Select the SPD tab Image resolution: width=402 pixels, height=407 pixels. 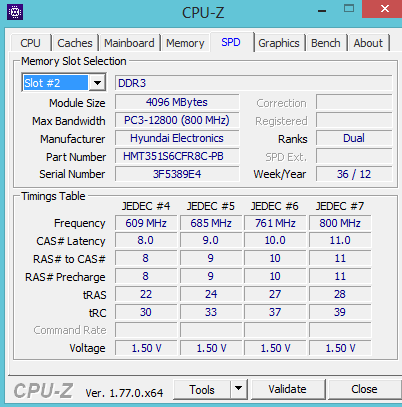point(231,42)
